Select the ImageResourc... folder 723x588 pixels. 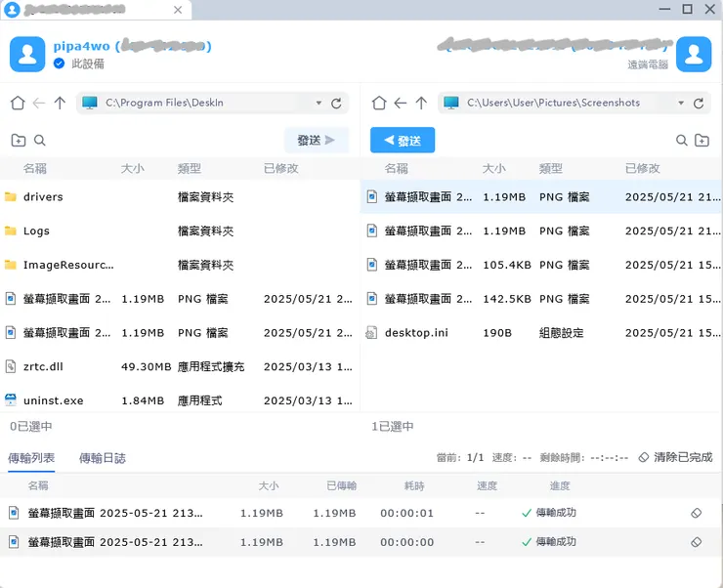coord(180,265)
